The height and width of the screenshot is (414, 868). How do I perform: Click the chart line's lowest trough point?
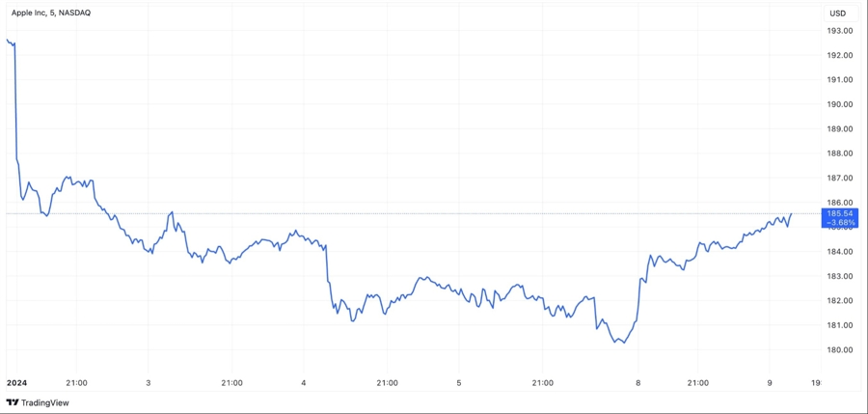623,343
